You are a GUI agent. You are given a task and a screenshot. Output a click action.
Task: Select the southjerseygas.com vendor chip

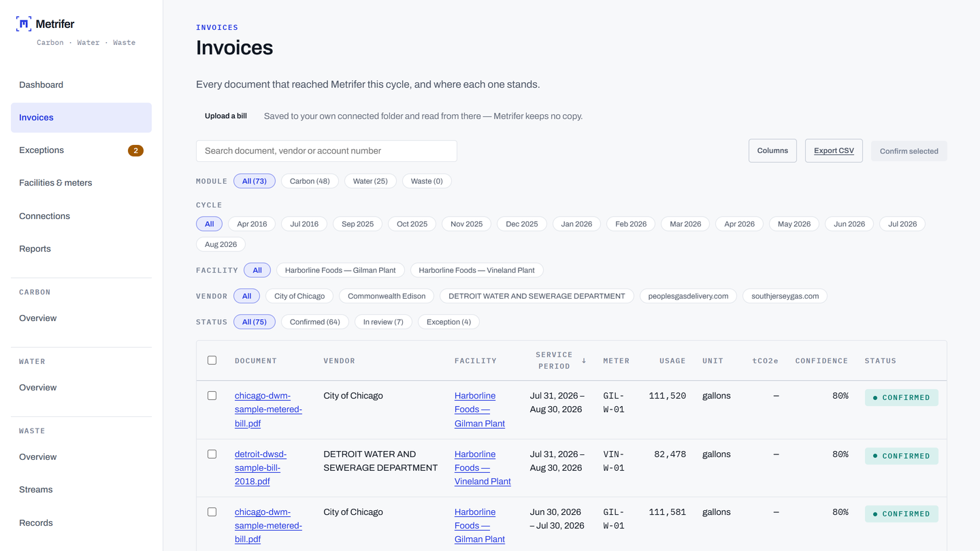(x=785, y=296)
